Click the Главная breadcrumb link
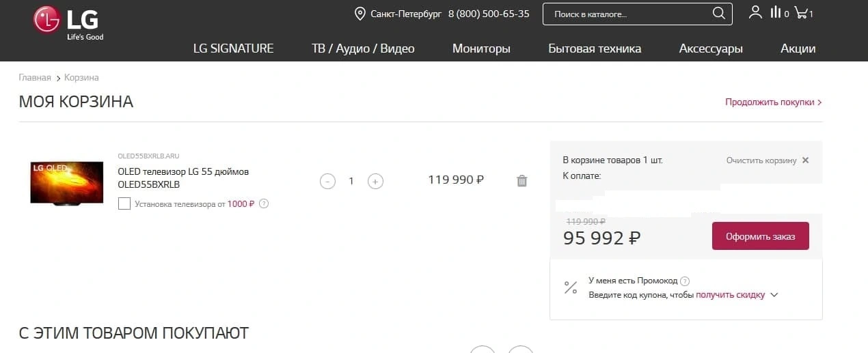This screenshot has height=353, width=868. 35,78
